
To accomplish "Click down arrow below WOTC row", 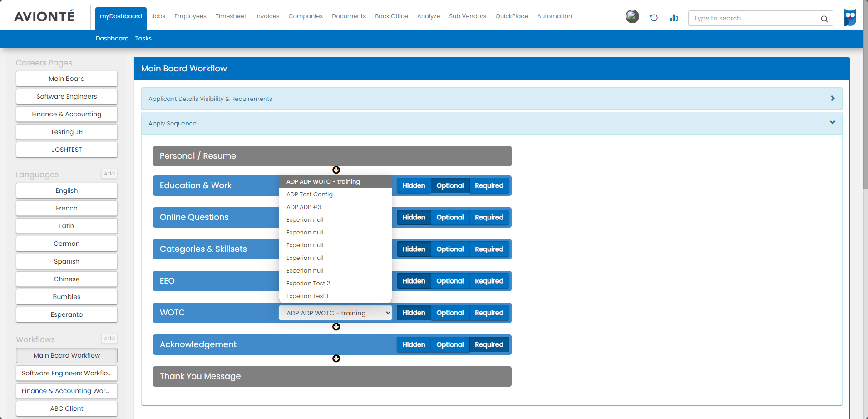I will point(336,327).
